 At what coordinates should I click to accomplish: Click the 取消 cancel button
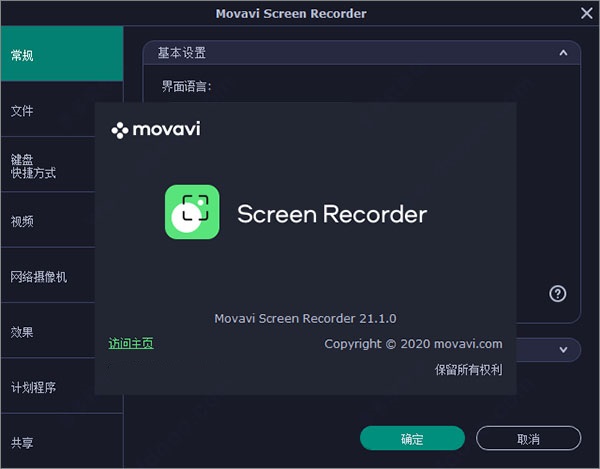click(528, 438)
